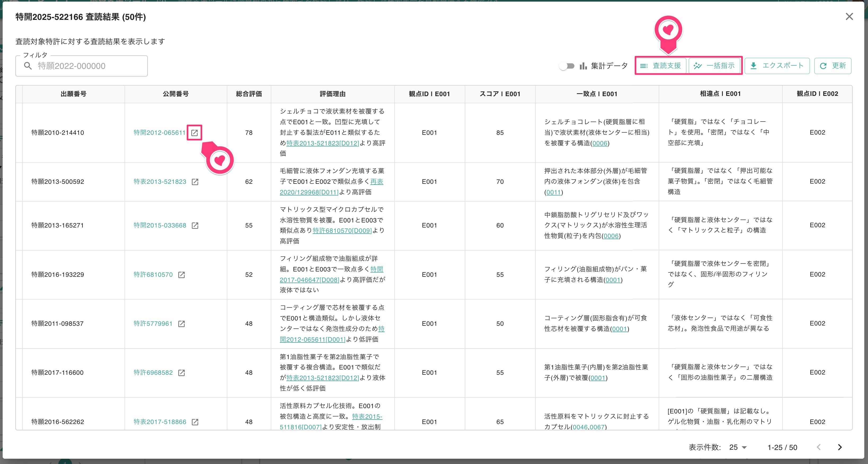
Task: Click the 1-25 / 50 pagination text
Action: 782,448
